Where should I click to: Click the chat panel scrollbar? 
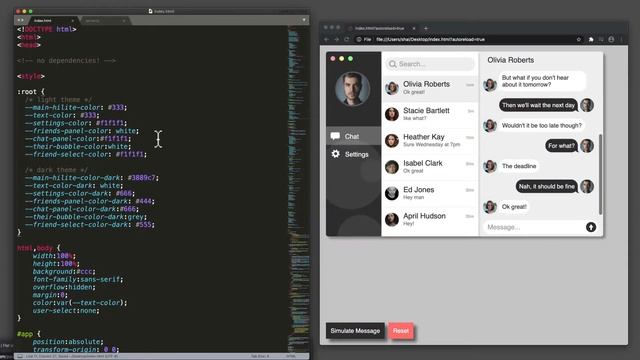click(x=600, y=174)
